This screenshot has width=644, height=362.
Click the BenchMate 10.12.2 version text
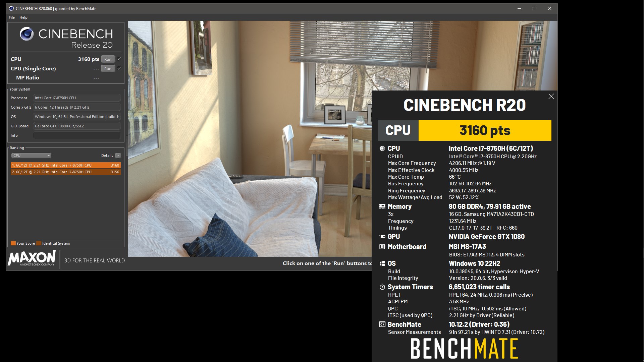(479, 324)
